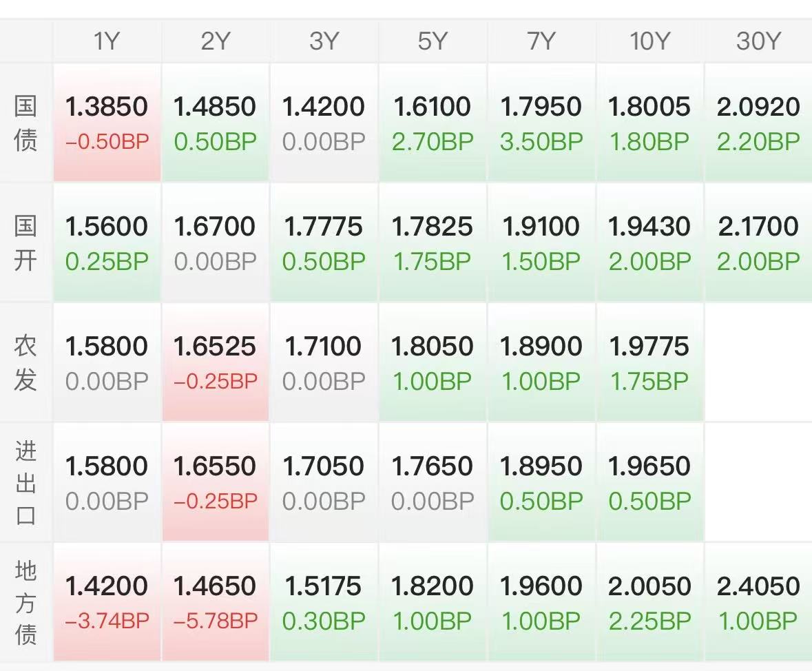The image size is (812, 671).
Task: Click 地方债 2Y cell with -5.78BP
Action: tap(216, 602)
